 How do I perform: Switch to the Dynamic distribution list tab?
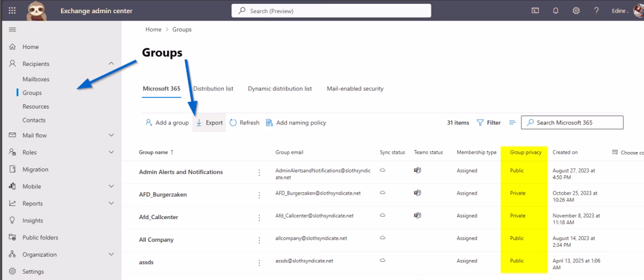[280, 89]
